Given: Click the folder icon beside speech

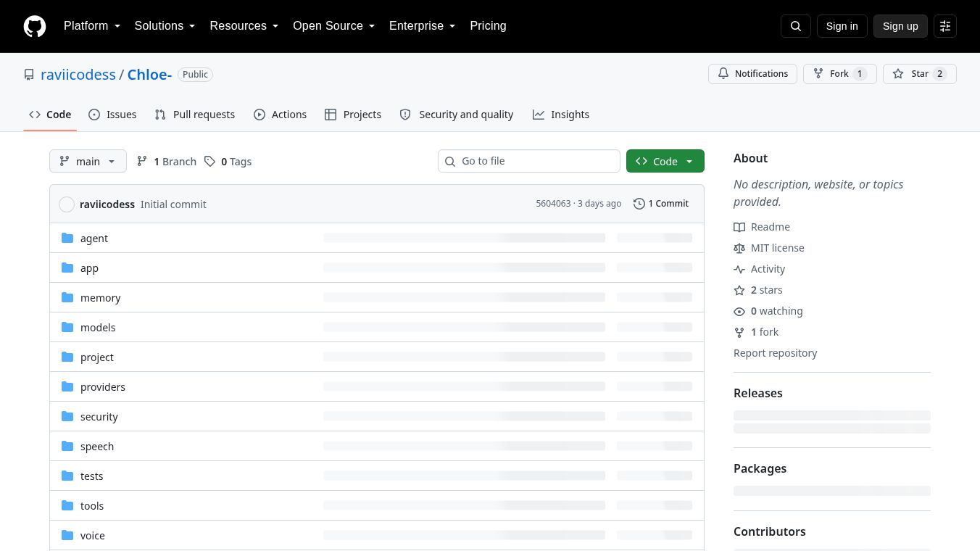Looking at the screenshot, I should click(68, 446).
